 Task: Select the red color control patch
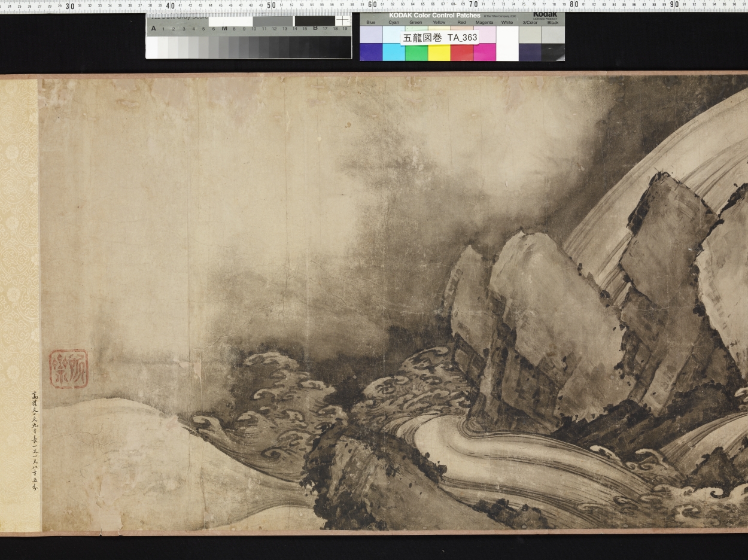click(462, 53)
